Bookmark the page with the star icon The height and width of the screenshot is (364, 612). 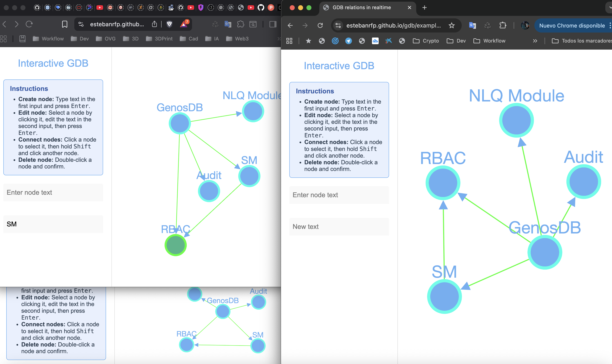452,25
